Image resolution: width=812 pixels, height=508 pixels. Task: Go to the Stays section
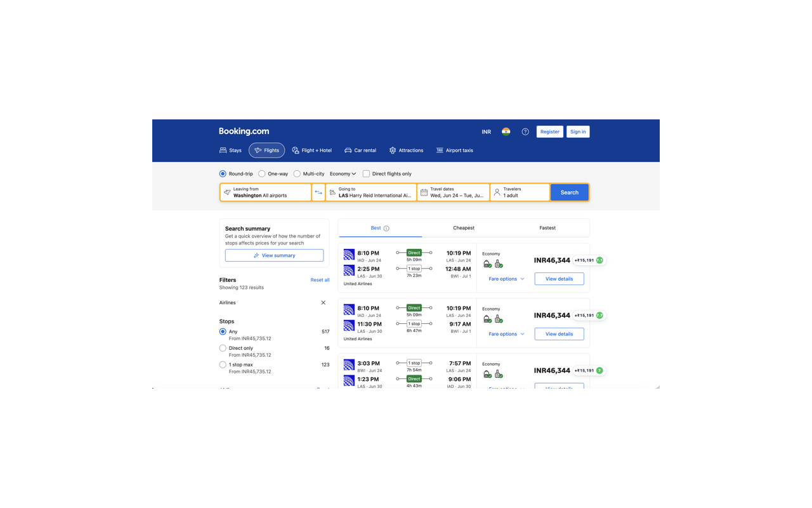tap(230, 150)
